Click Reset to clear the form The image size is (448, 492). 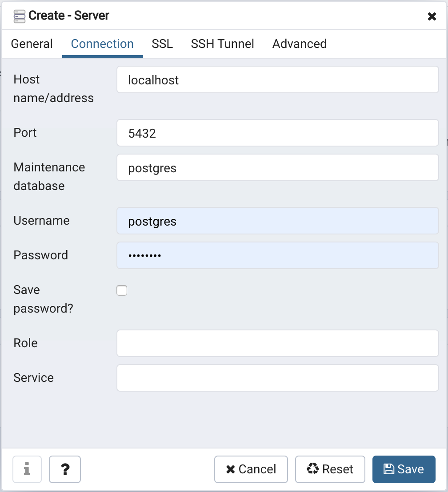tap(330, 469)
